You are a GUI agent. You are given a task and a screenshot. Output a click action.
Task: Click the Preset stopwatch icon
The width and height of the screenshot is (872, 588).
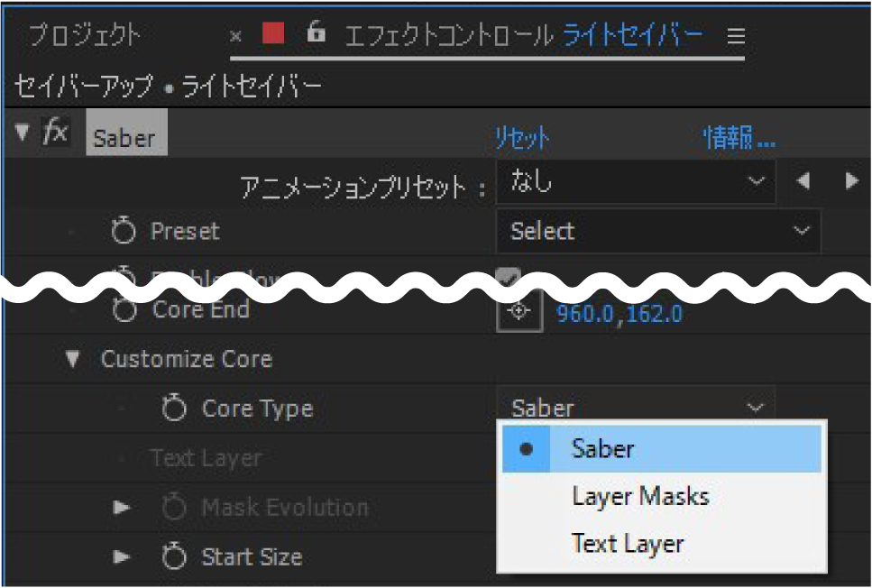[x=123, y=232]
